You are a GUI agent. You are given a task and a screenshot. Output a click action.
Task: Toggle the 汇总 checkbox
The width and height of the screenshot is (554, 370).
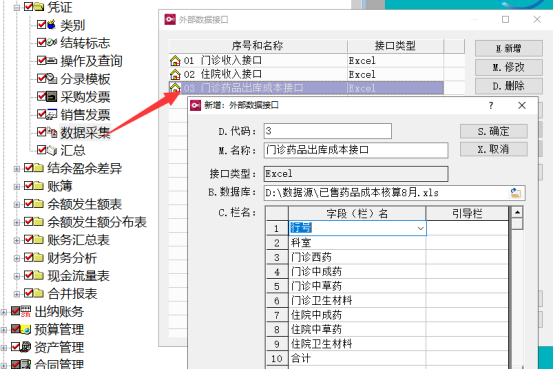pyautogui.click(x=42, y=150)
